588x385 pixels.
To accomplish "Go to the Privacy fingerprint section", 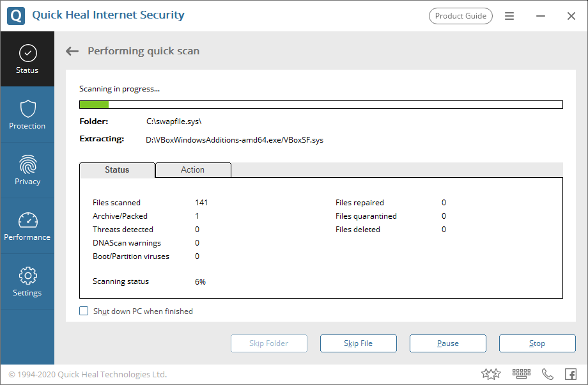I will 27,170.
